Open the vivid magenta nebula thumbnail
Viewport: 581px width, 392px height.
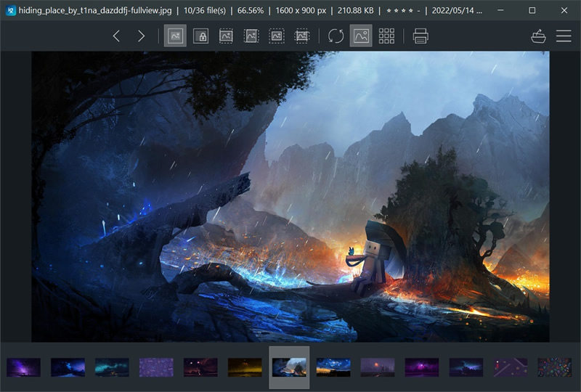pyautogui.click(x=422, y=367)
